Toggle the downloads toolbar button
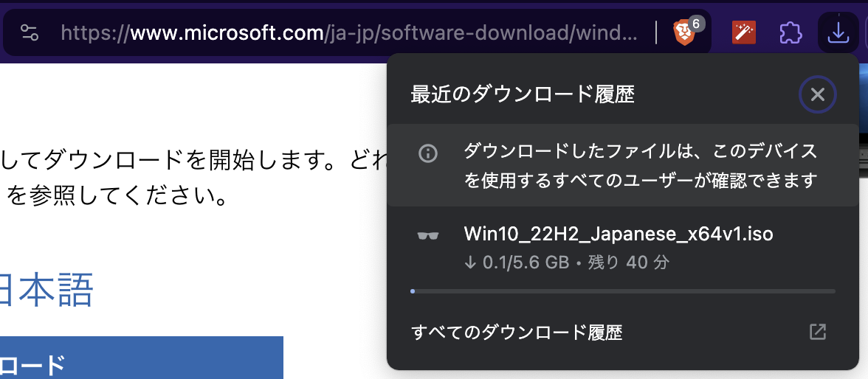 pos(838,32)
